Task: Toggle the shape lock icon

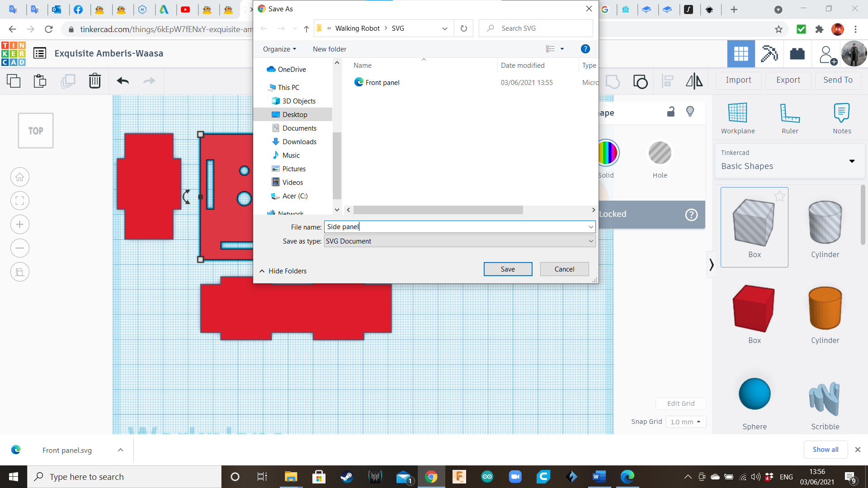Action: [x=671, y=112]
